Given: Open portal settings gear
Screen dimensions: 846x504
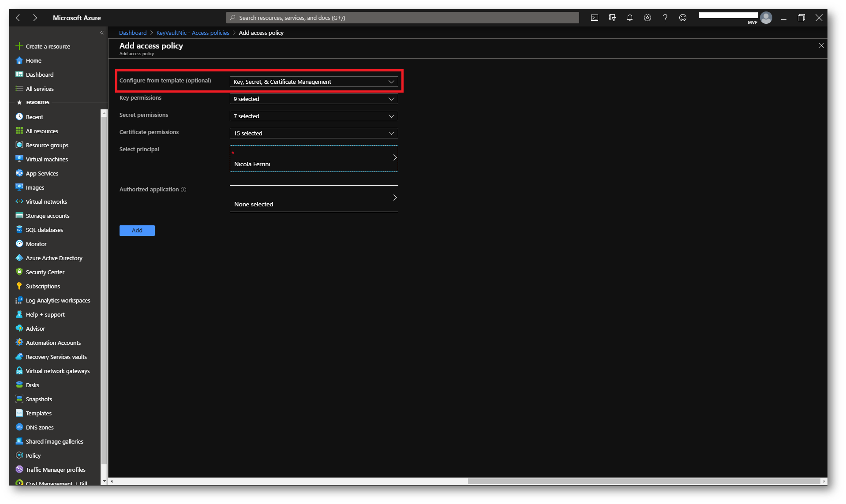Looking at the screenshot, I should 647,18.
